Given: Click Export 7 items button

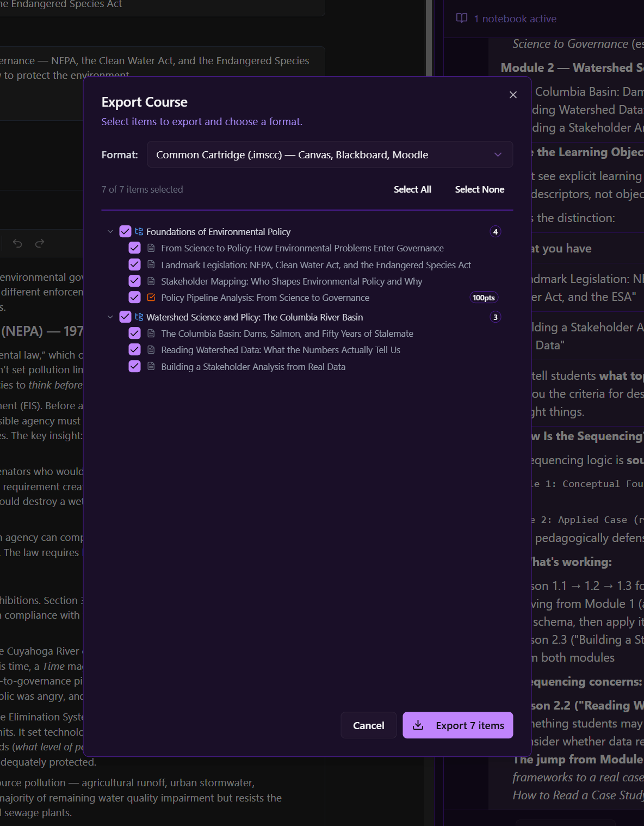Looking at the screenshot, I should click(x=457, y=725).
